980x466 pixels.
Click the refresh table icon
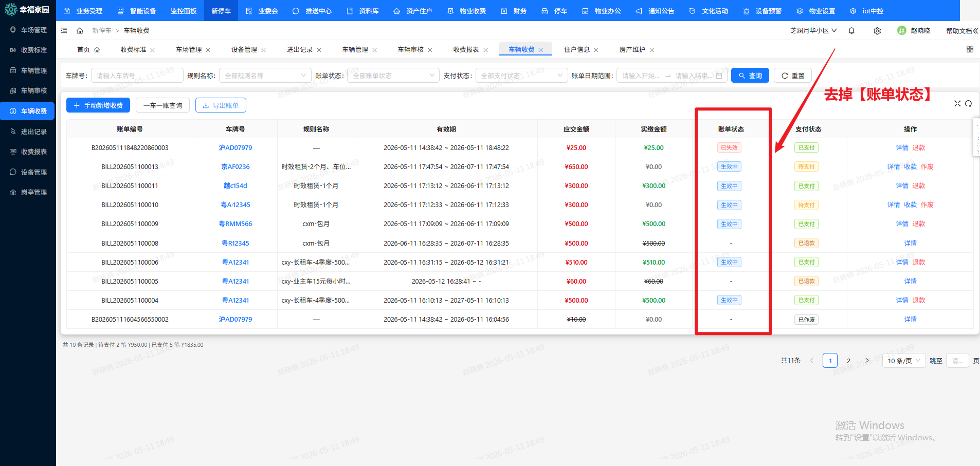coord(968,103)
